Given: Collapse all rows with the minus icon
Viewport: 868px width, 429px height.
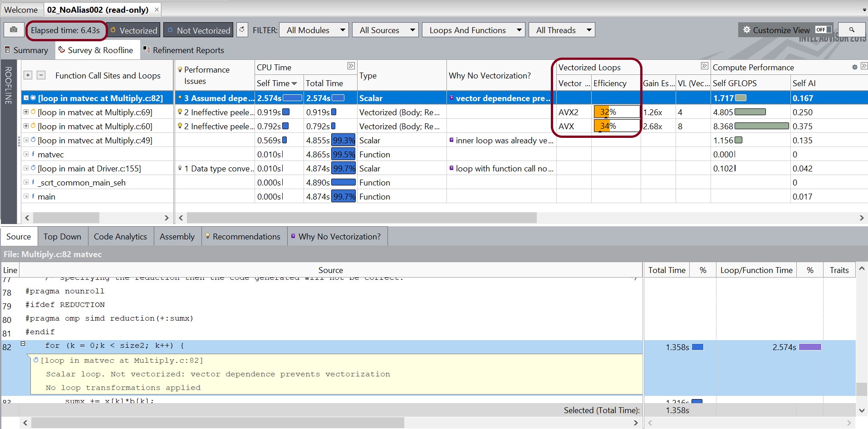Looking at the screenshot, I should click(41, 75).
